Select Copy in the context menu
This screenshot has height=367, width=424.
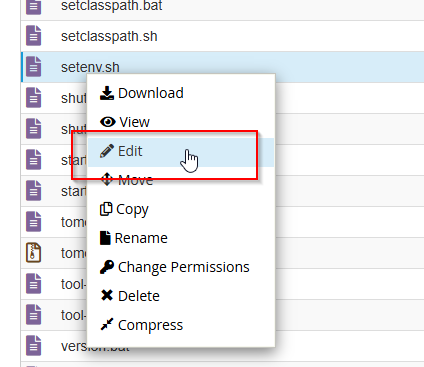point(181,209)
